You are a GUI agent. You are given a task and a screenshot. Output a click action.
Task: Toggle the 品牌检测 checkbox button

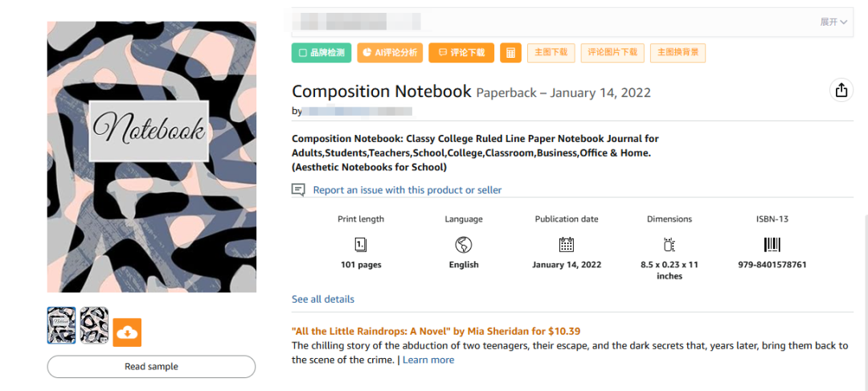tap(321, 52)
